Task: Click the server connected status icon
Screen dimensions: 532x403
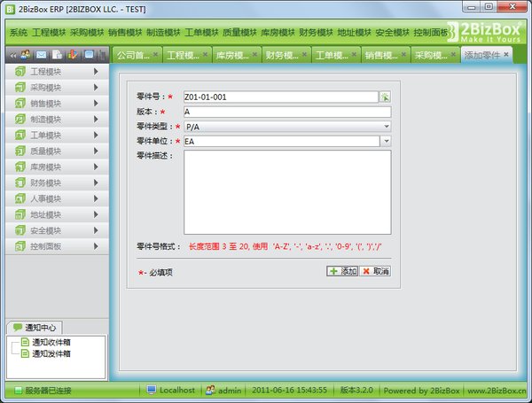Action: (x=19, y=391)
